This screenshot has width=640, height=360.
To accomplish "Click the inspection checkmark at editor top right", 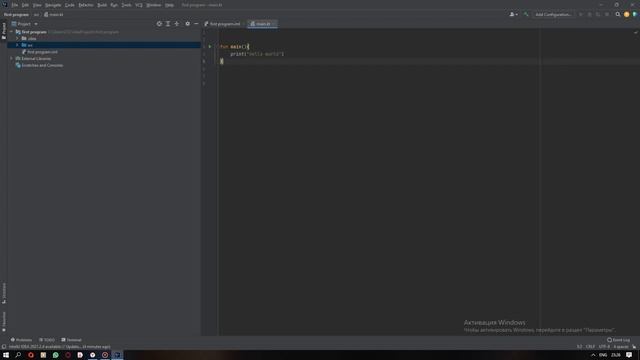I will coord(636,32).
